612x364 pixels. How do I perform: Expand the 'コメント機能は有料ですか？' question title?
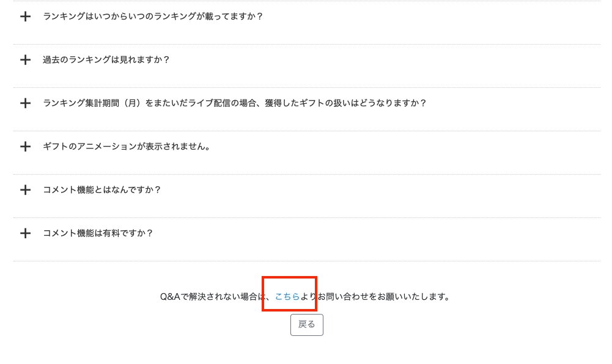point(98,233)
